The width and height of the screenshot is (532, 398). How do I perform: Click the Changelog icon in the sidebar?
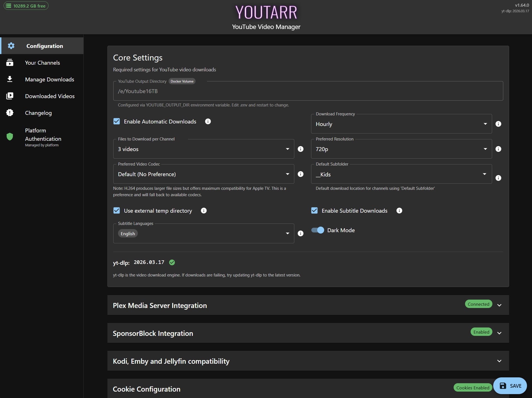pos(10,113)
